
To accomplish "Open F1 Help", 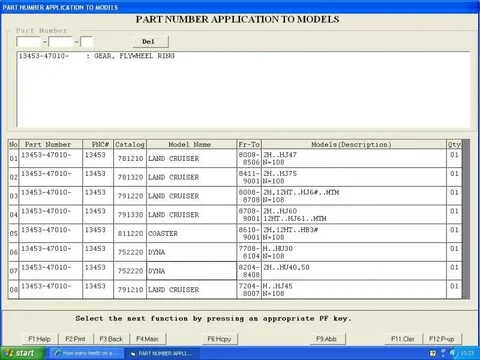I will click(x=40, y=339).
